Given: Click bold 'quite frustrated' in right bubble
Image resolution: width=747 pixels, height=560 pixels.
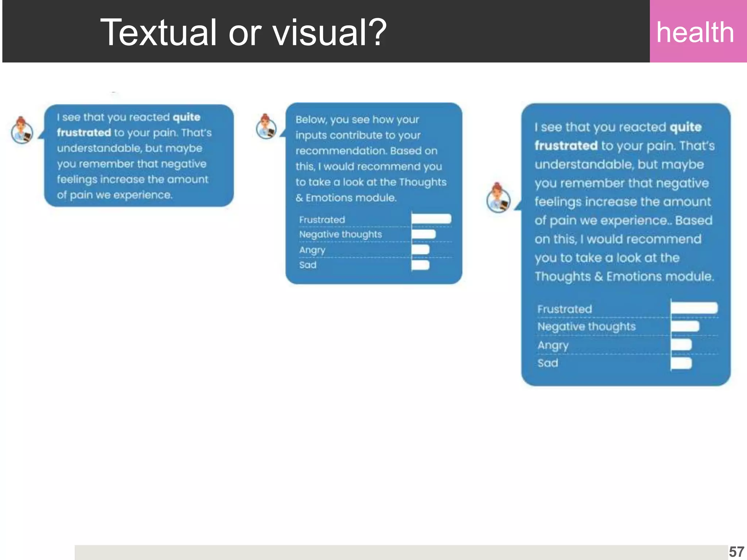Looking at the screenshot, I should point(618,136).
